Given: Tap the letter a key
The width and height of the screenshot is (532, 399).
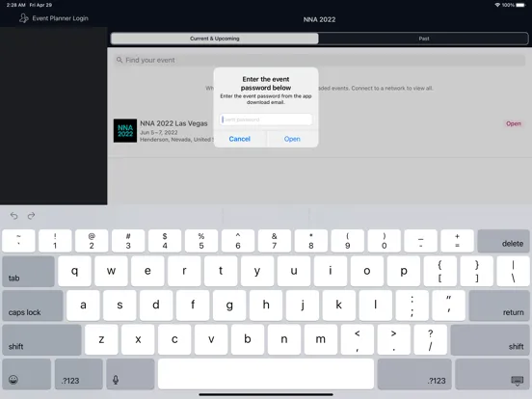Looking at the screenshot, I should [x=83, y=306].
